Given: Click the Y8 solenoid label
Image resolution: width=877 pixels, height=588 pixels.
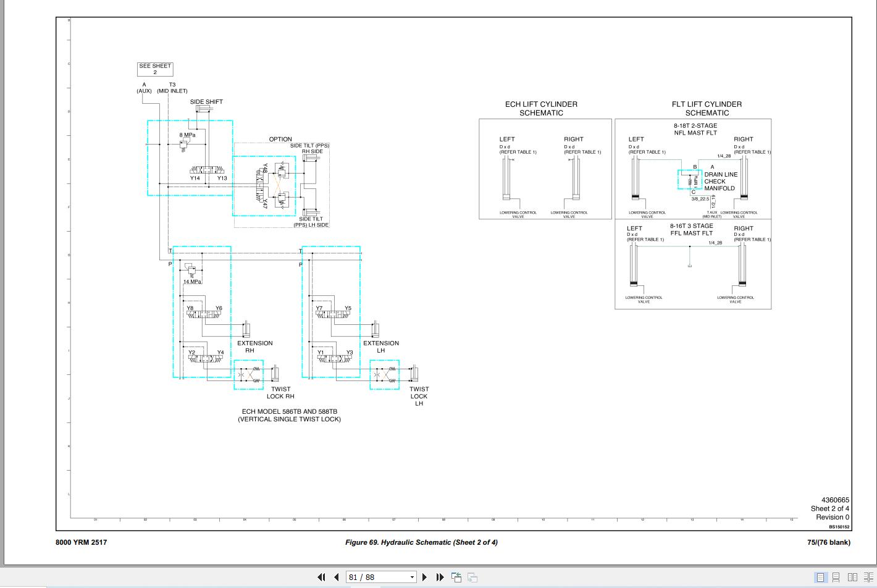Looking at the screenshot, I should coord(190,308).
